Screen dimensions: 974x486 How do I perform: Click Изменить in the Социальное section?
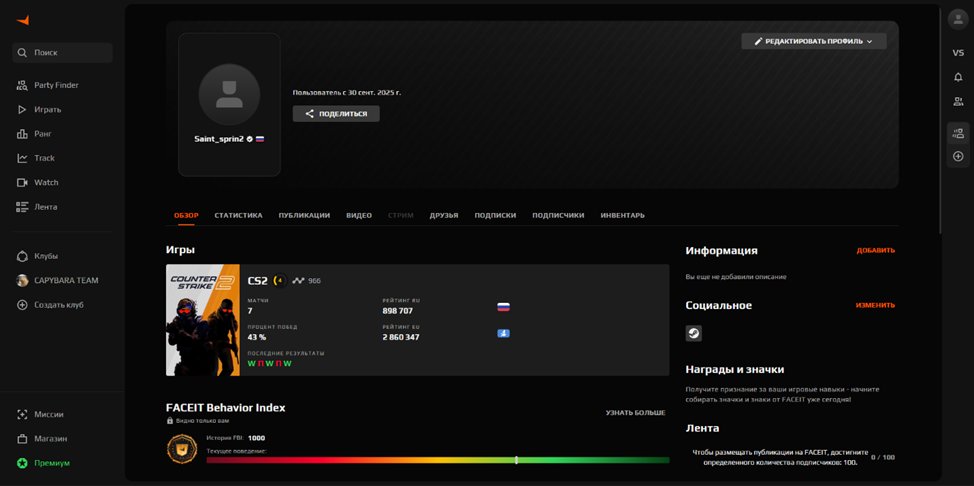(x=875, y=305)
